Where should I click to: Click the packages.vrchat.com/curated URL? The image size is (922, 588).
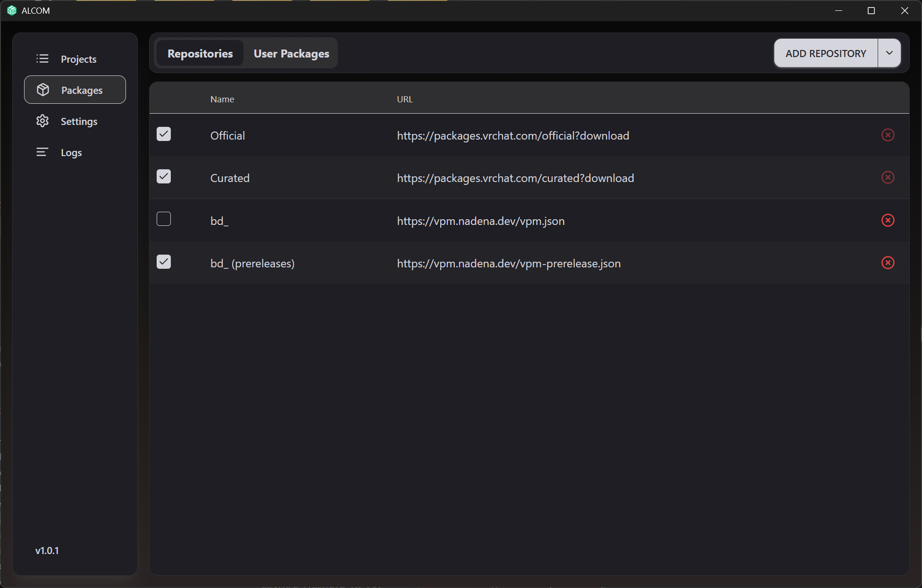(515, 178)
